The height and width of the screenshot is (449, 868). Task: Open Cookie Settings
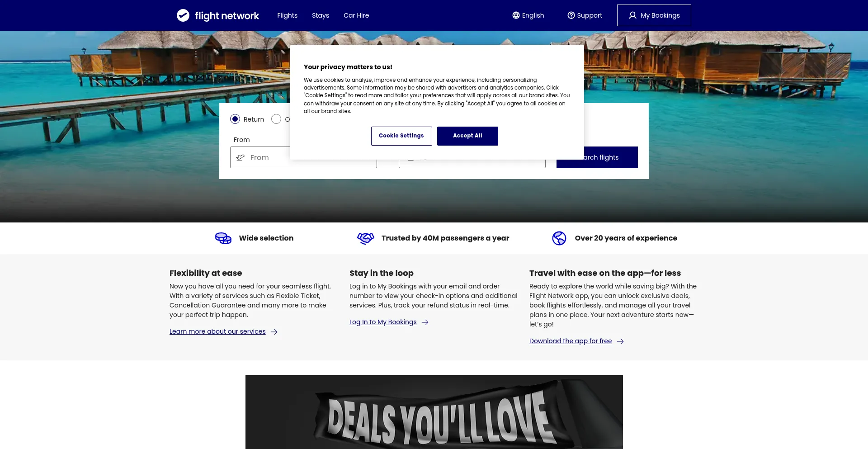[401, 136]
